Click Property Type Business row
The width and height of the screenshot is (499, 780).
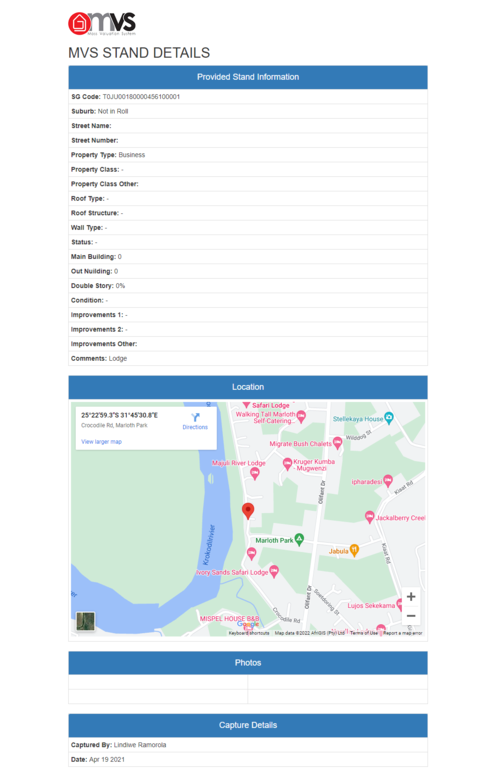coord(248,155)
